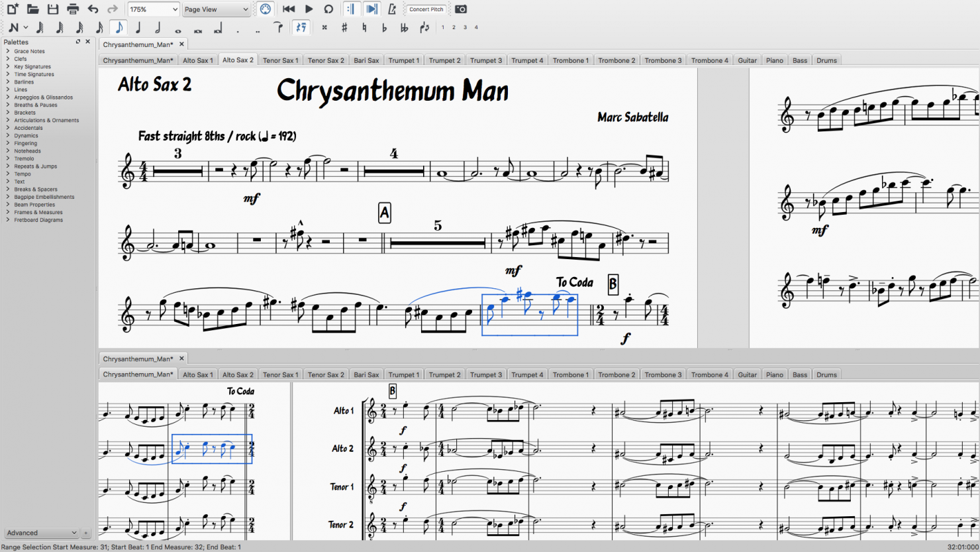The width and height of the screenshot is (980, 552).
Task: Switch to the Trumpet 1 part tab
Action: 403,60
